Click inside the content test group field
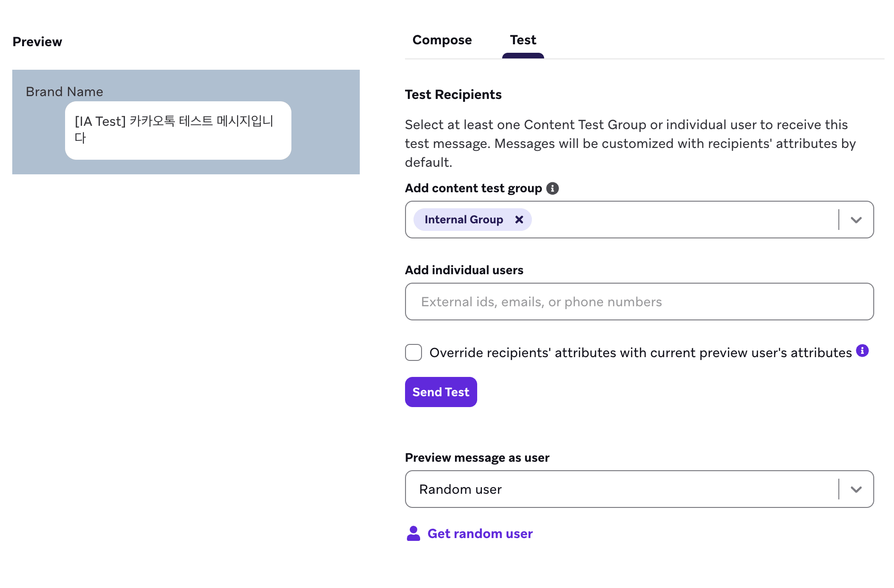The width and height of the screenshot is (894, 588). [660, 220]
